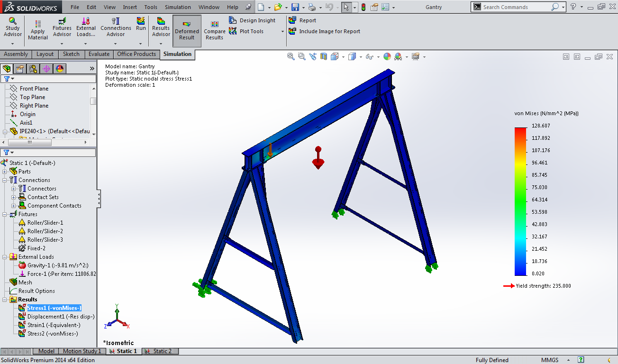
Task: Select the Gravity-1 load
Action: (x=53, y=265)
